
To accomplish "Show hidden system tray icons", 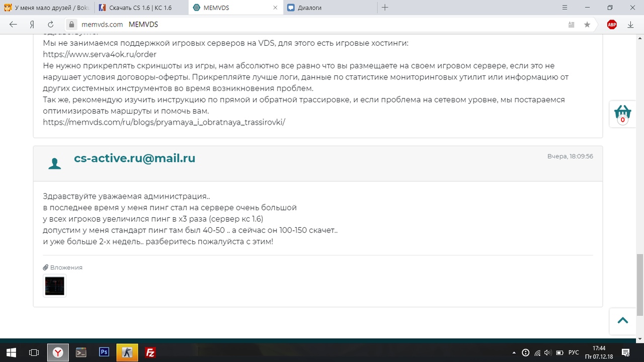I will (514, 352).
